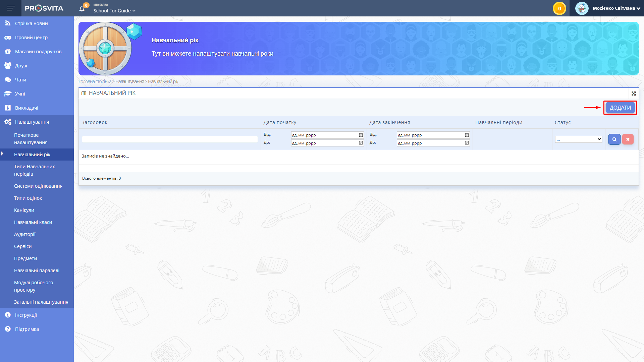
Task: Click the snowman user avatar
Action: 582,8
